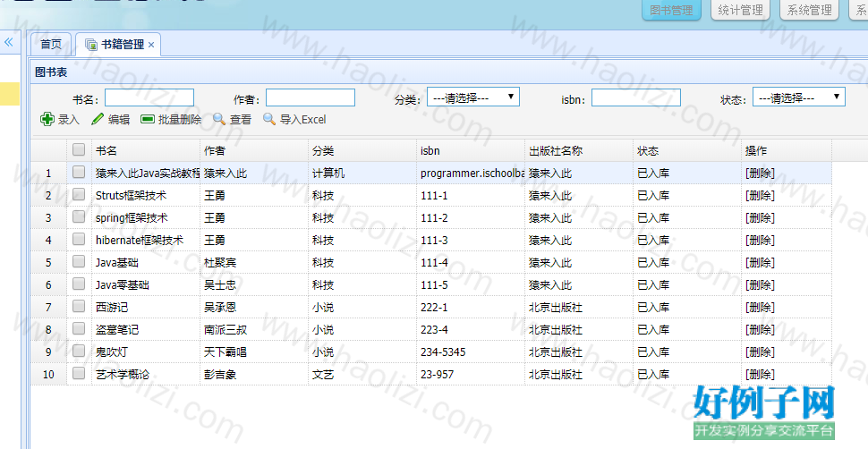Delete the 猿来入此Java实战教程 row via [删除]

tap(760, 173)
